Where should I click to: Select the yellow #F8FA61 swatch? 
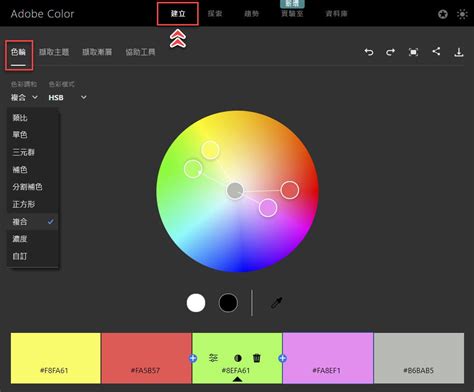pyautogui.click(x=55, y=358)
